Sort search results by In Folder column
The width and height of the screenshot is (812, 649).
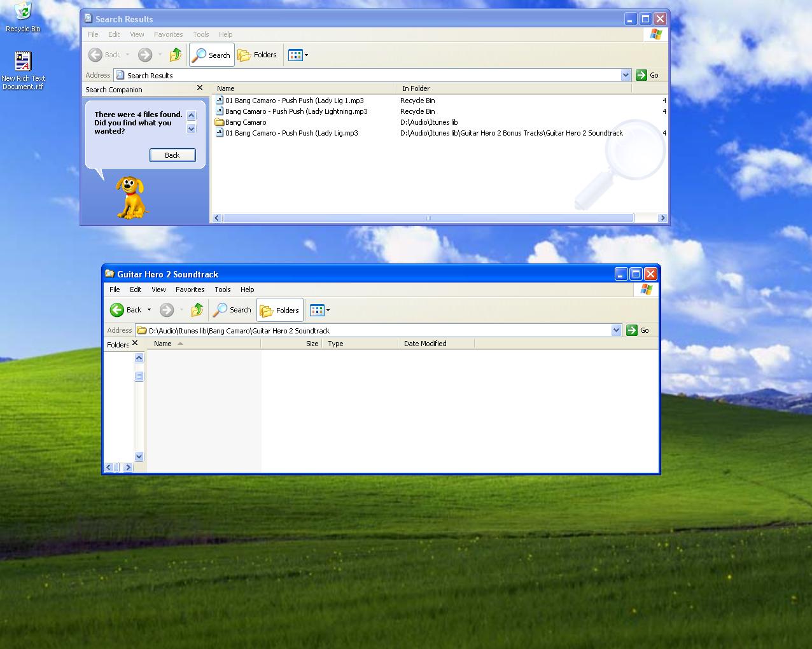click(x=514, y=88)
